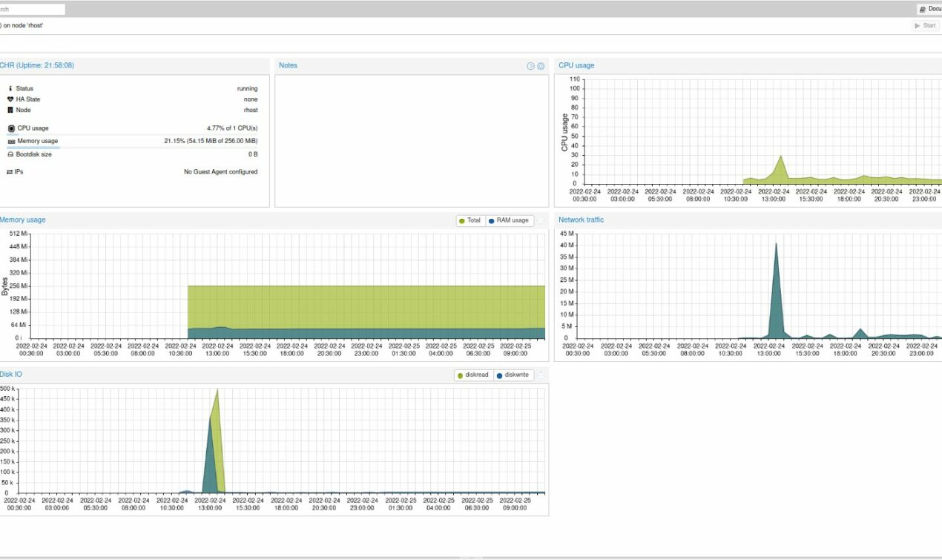This screenshot has height=560, width=942.
Task: Toggle the diskread series in Disk IO legend
Action: pos(473,375)
